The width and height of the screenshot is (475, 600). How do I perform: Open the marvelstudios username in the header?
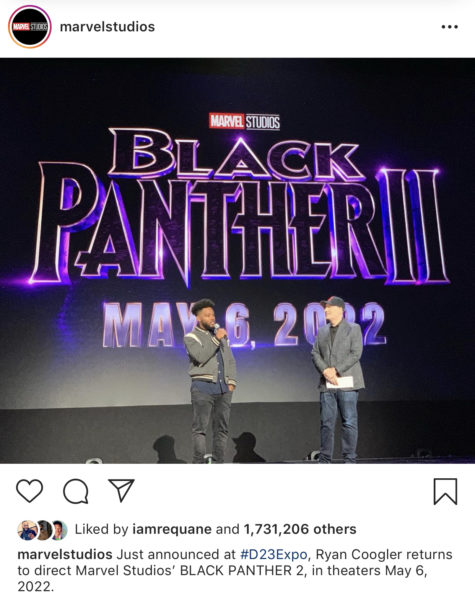[x=108, y=27]
